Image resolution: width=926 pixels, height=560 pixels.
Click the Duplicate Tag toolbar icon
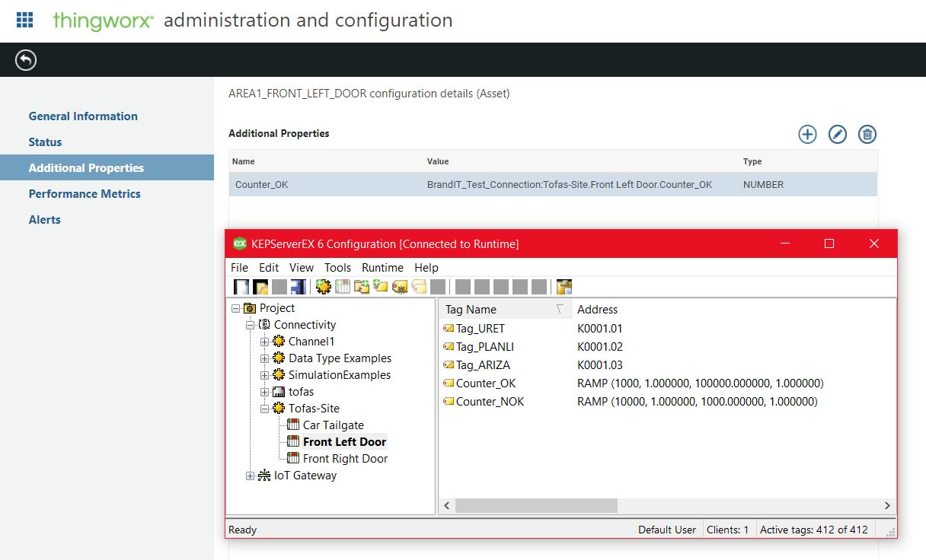[x=419, y=287]
